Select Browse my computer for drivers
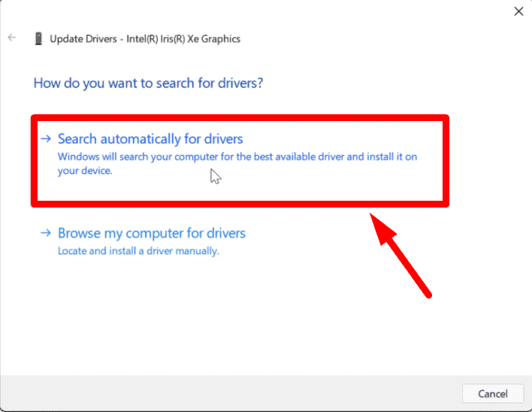 [x=152, y=234]
